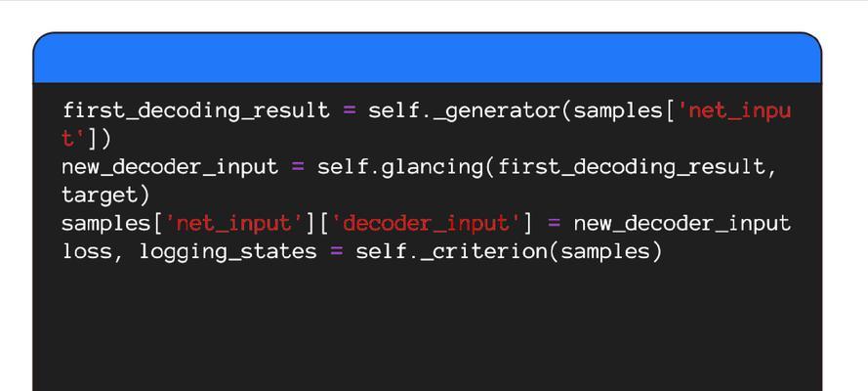The image size is (868, 391).
Task: Click new_decoder_input at end of fifth line
Action: [682, 223]
